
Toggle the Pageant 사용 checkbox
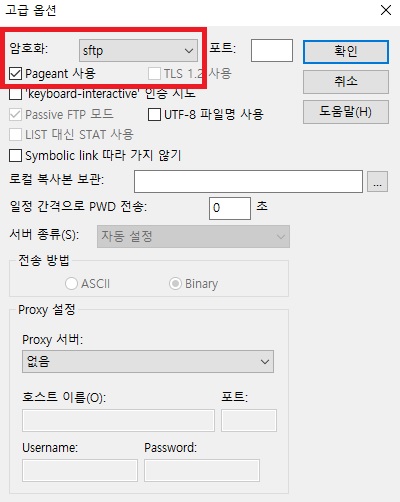(15, 74)
